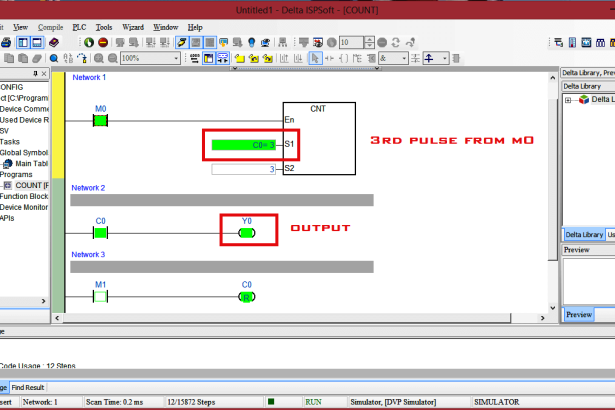615x410 pixels.
Task: Click the Zoom In magnifier icon
Action: point(98,58)
